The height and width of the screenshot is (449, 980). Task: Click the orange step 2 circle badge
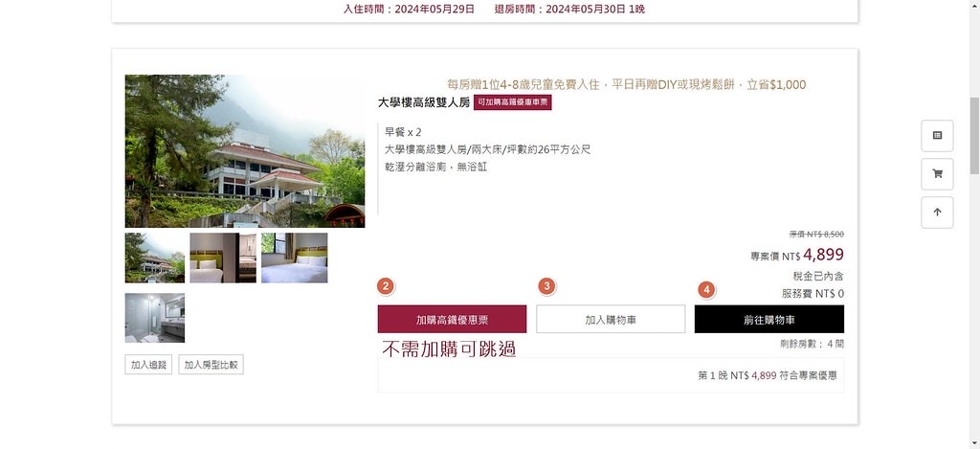[x=387, y=286]
